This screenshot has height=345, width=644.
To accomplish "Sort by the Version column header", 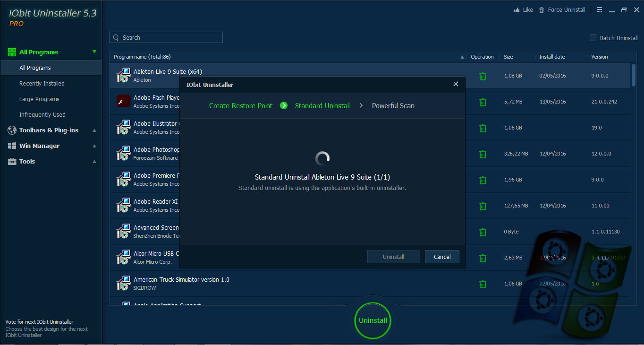I will (x=600, y=57).
